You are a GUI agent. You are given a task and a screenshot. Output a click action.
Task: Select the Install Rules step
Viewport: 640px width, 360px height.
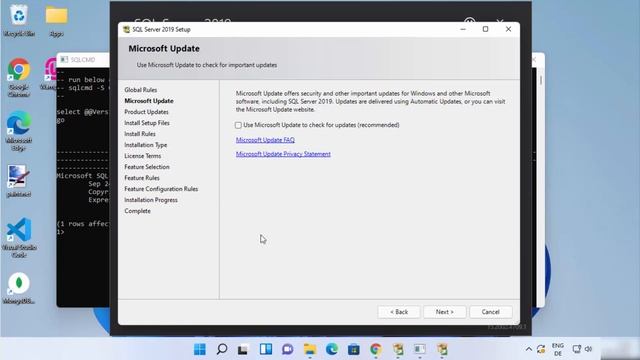(140, 134)
